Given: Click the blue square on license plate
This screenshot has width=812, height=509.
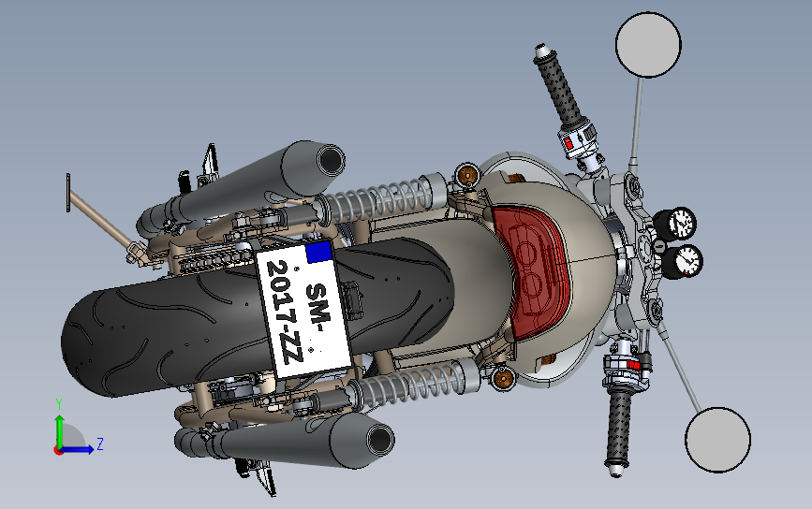Looking at the screenshot, I should coord(319,252).
